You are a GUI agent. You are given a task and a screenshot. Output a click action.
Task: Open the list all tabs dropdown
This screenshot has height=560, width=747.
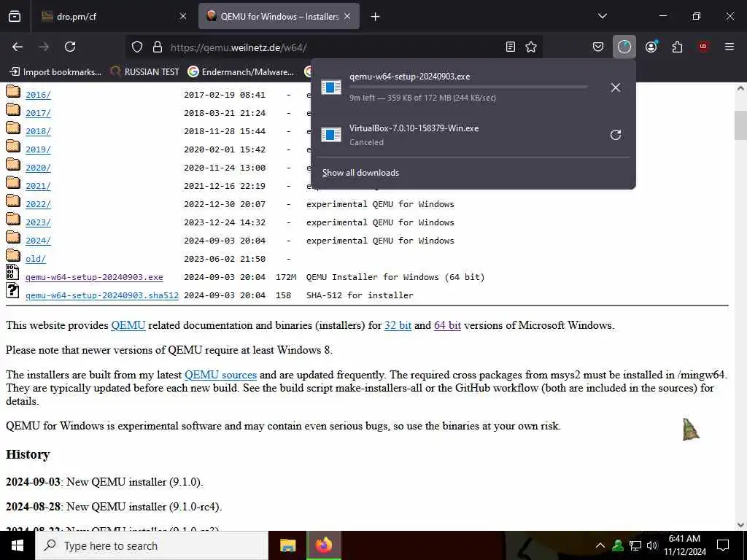coord(602,16)
